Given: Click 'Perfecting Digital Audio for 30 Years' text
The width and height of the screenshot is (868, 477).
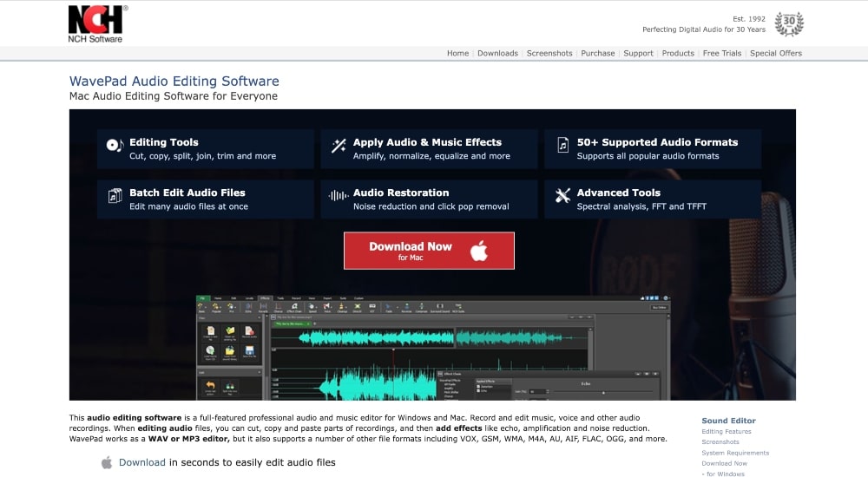Looking at the screenshot, I should click(704, 29).
